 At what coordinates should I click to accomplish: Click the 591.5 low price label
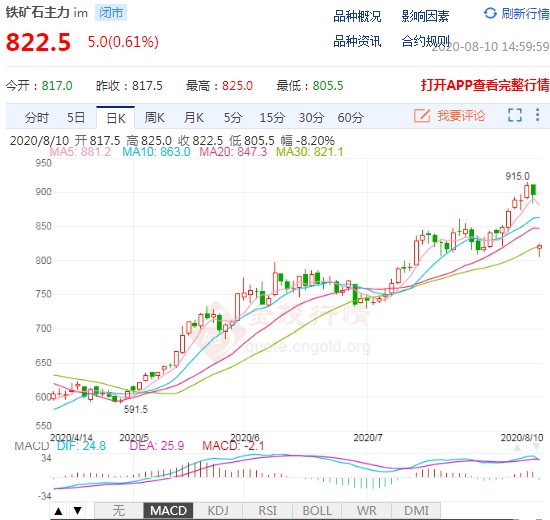pyautogui.click(x=136, y=409)
